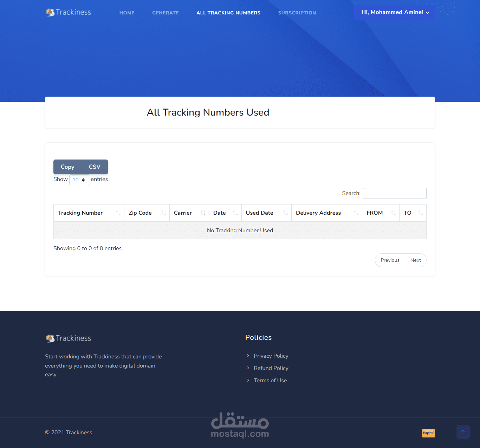Sort by Used Date column
Viewport: 480px width, 448px height.
tap(266, 213)
